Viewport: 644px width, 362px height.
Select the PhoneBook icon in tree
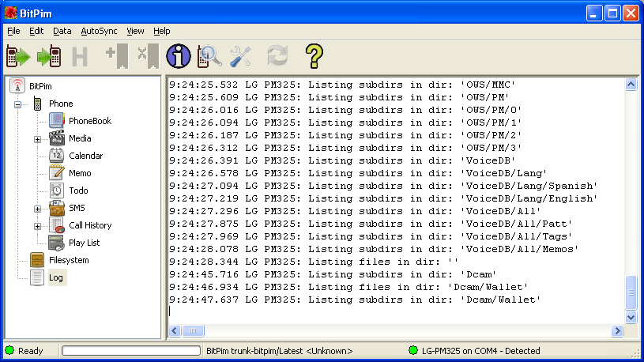point(57,121)
